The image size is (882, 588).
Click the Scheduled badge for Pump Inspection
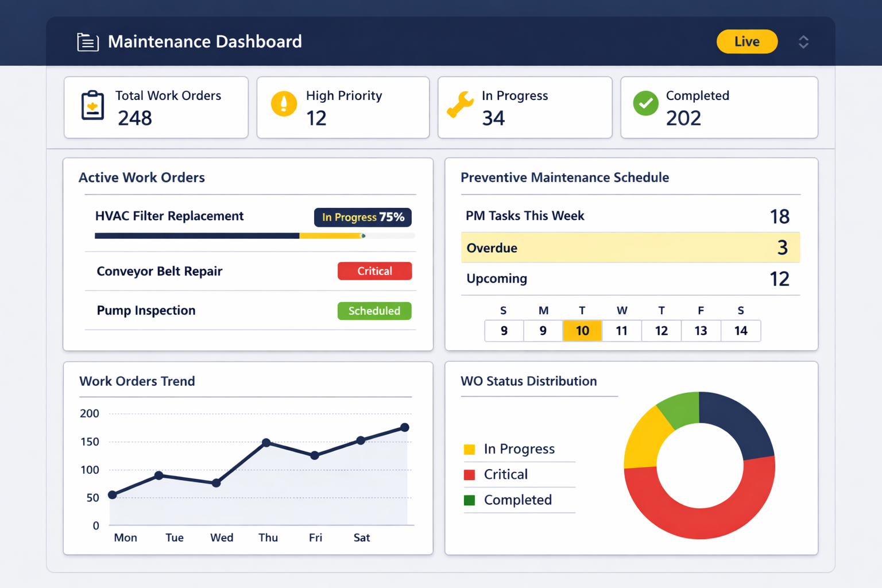[374, 311]
